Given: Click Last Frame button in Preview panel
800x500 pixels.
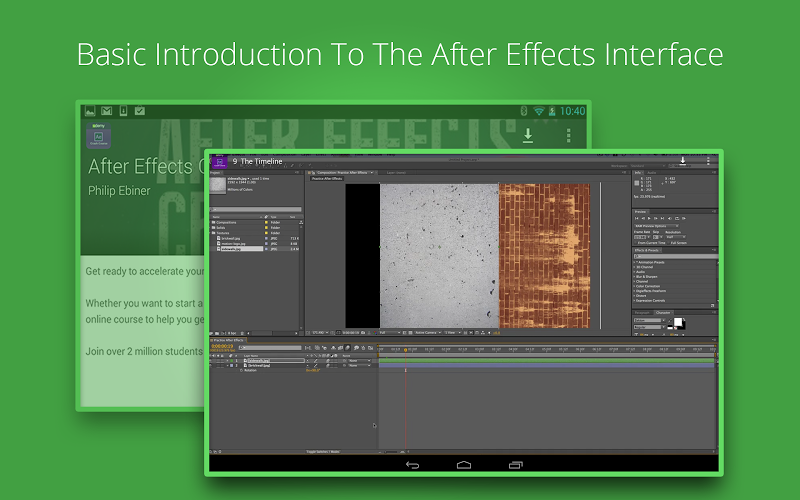Looking at the screenshot, I should point(662,218).
